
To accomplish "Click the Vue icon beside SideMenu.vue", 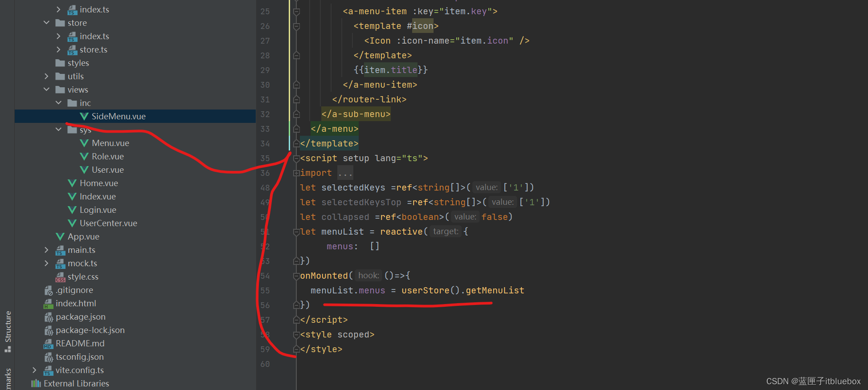I will (x=84, y=116).
